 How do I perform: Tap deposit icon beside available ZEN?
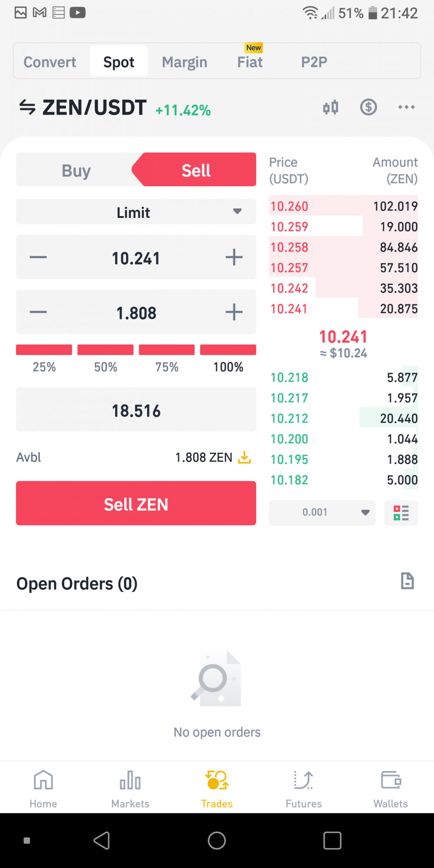(245, 457)
